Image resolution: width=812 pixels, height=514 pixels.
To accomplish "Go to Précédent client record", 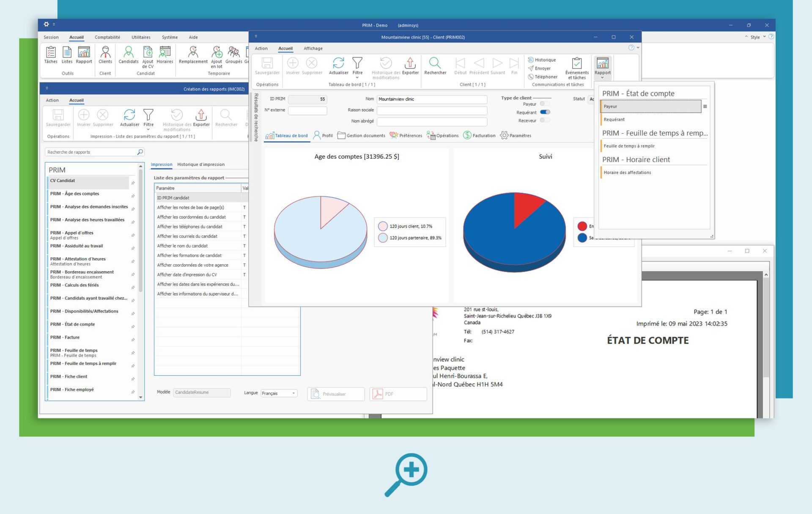I will (x=479, y=66).
